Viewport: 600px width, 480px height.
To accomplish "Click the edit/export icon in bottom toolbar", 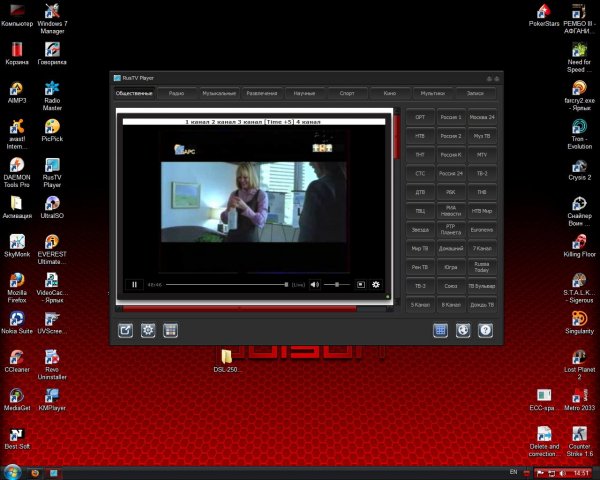I will pos(126,330).
